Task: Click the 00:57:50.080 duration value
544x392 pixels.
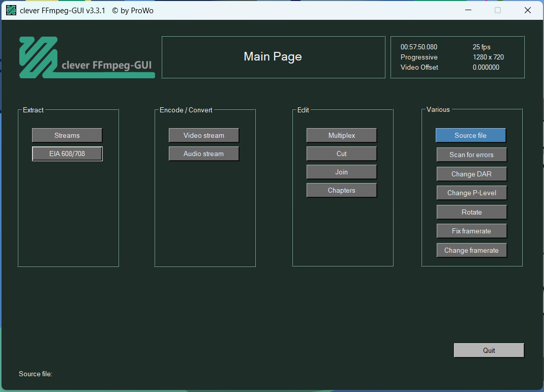Action: [x=419, y=47]
